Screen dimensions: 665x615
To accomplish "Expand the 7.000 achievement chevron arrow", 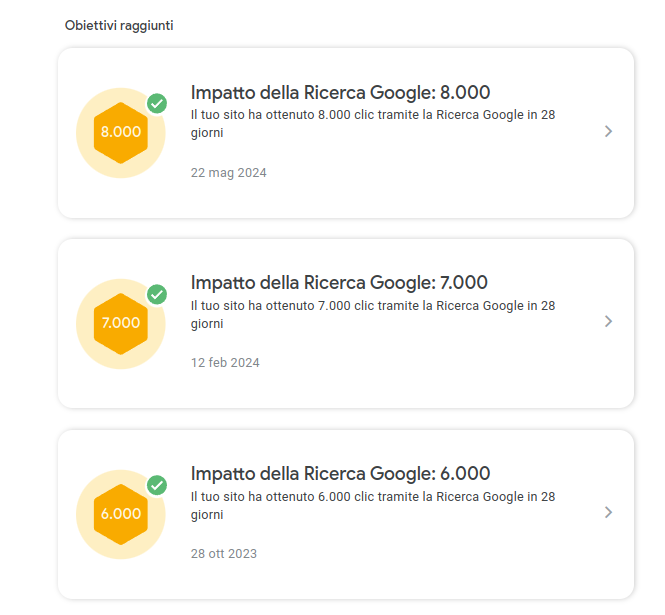I will click(x=609, y=321).
